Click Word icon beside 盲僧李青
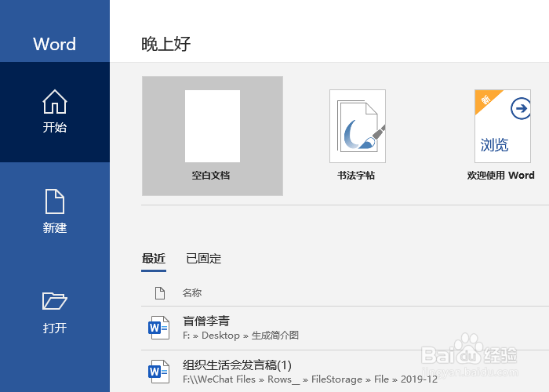This screenshot has width=549, height=392. (x=159, y=328)
